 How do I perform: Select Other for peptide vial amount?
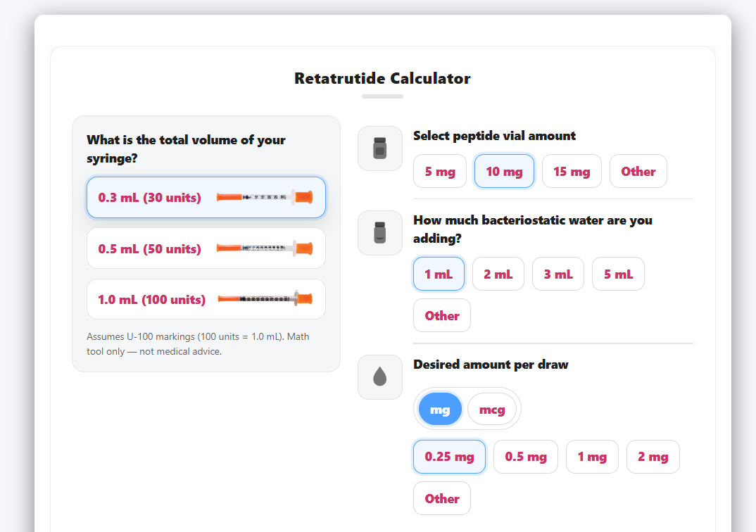(638, 171)
